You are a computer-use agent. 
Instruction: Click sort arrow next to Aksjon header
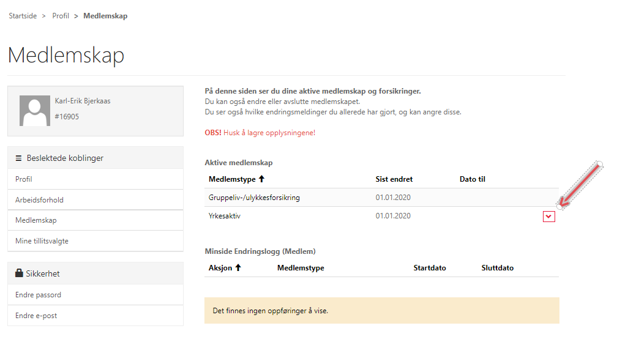click(238, 268)
